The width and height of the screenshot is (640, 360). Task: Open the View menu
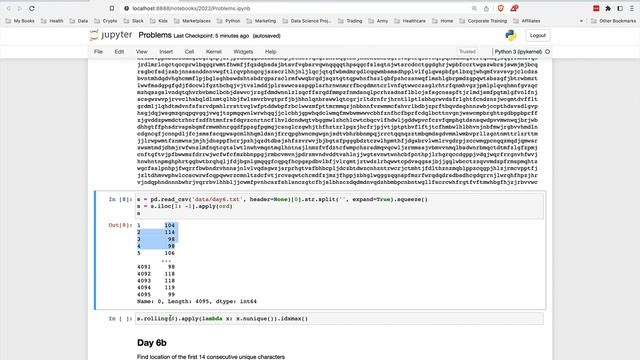[142, 52]
